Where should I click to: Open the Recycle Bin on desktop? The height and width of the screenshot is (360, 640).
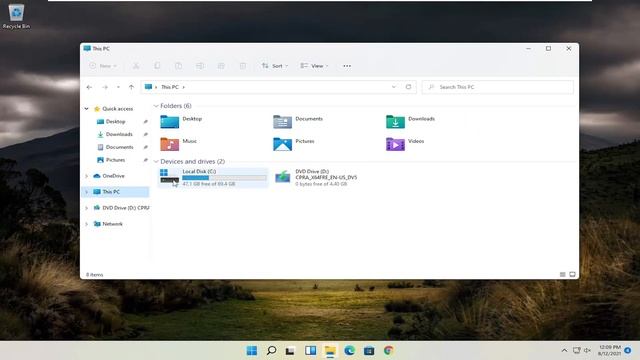(x=16, y=16)
